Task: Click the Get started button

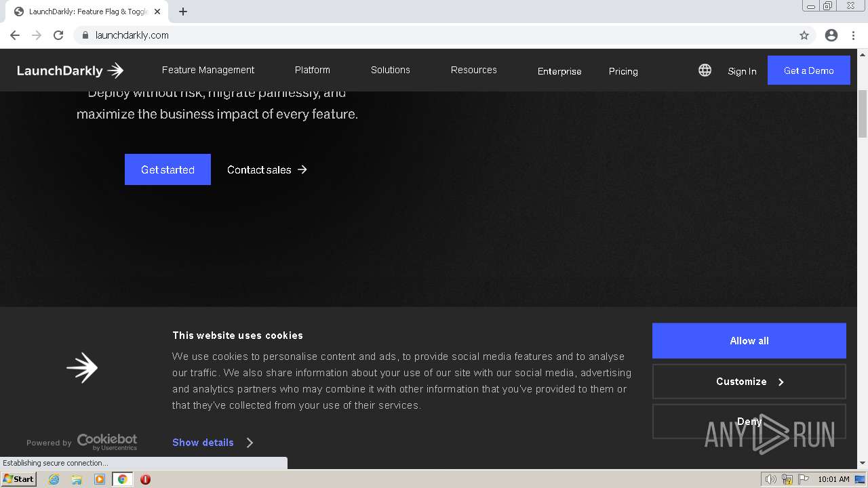Action: click(x=167, y=169)
